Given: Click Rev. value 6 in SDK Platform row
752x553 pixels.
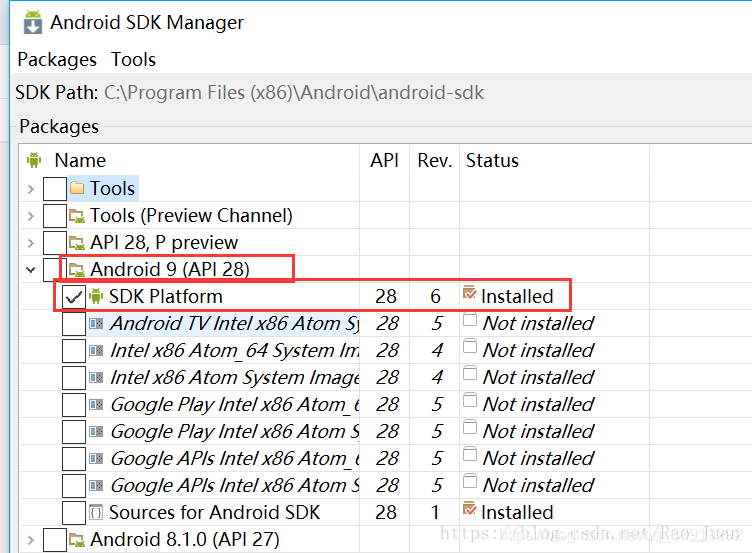Looking at the screenshot, I should (x=435, y=296).
